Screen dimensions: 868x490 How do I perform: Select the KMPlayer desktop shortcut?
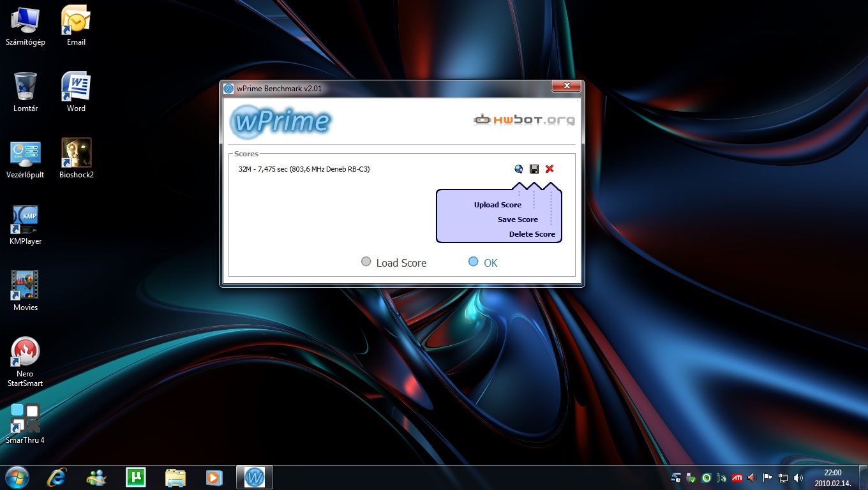click(26, 225)
